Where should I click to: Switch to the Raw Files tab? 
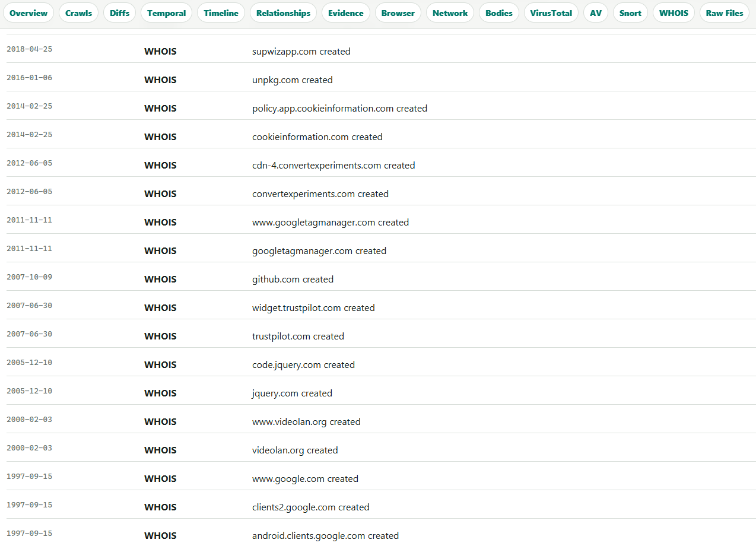point(725,13)
